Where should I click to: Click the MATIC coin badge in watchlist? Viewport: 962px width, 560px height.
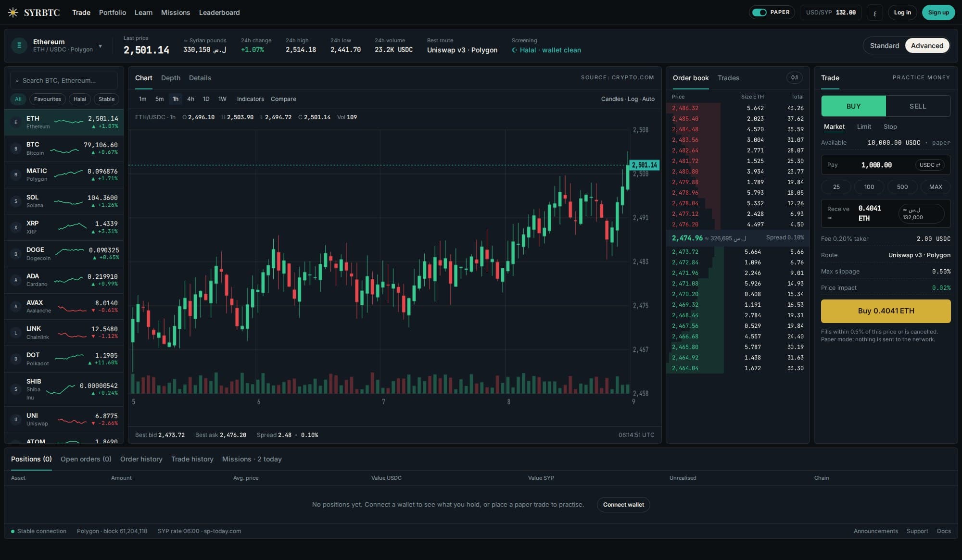[16, 174]
